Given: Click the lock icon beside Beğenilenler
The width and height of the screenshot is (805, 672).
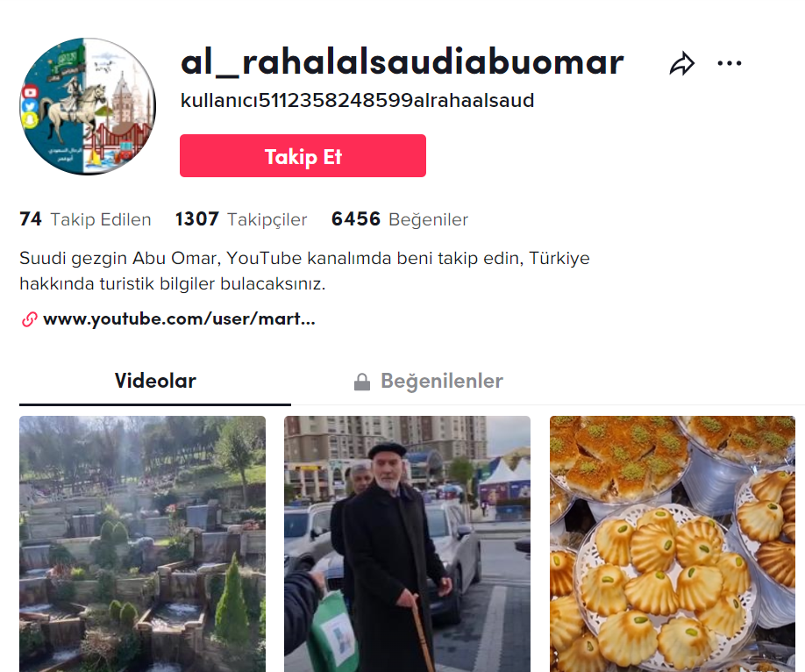Looking at the screenshot, I should [362, 382].
